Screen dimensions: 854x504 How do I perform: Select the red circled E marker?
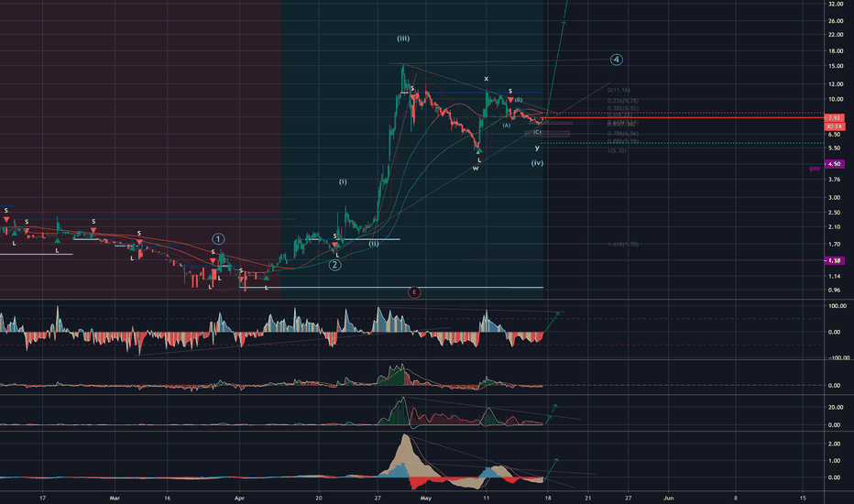point(414,292)
